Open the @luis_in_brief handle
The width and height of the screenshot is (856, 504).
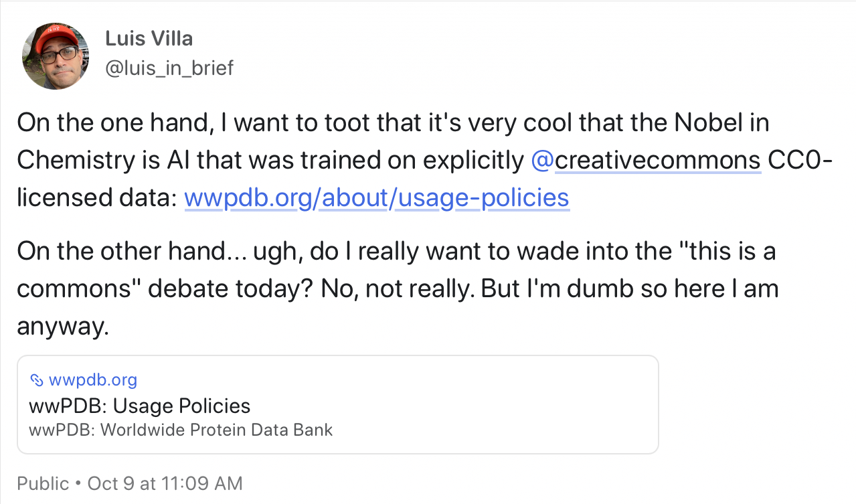tap(169, 68)
